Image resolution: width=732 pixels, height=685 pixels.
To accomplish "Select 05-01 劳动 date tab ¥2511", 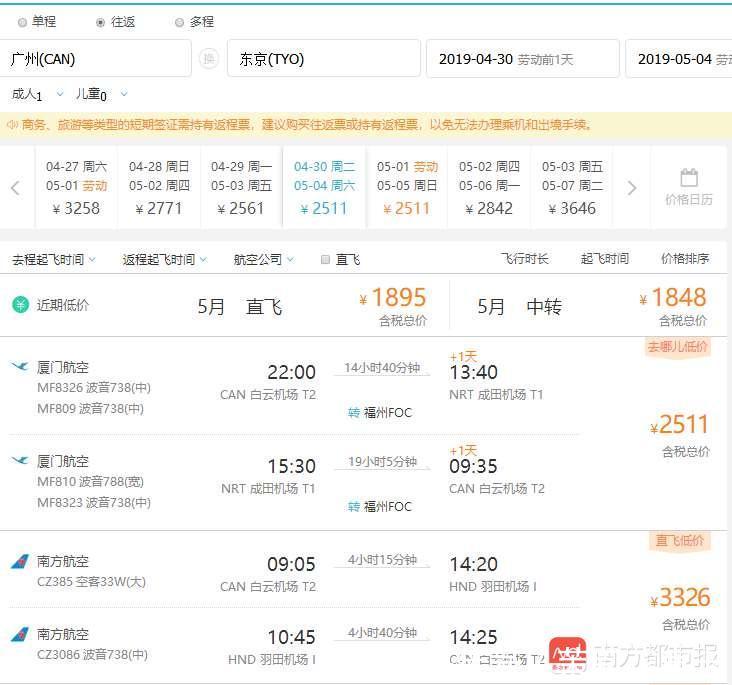I will (x=407, y=188).
